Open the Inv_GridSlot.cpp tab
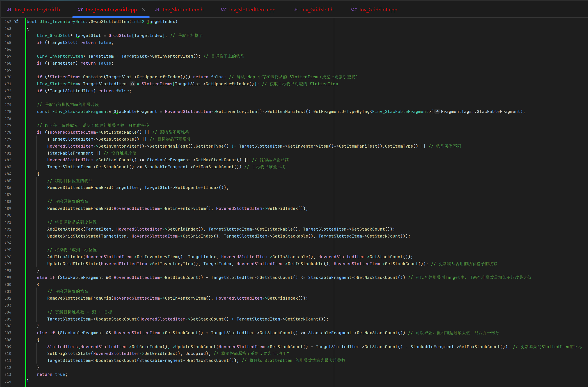The width and height of the screenshot is (588, 387). click(x=378, y=10)
